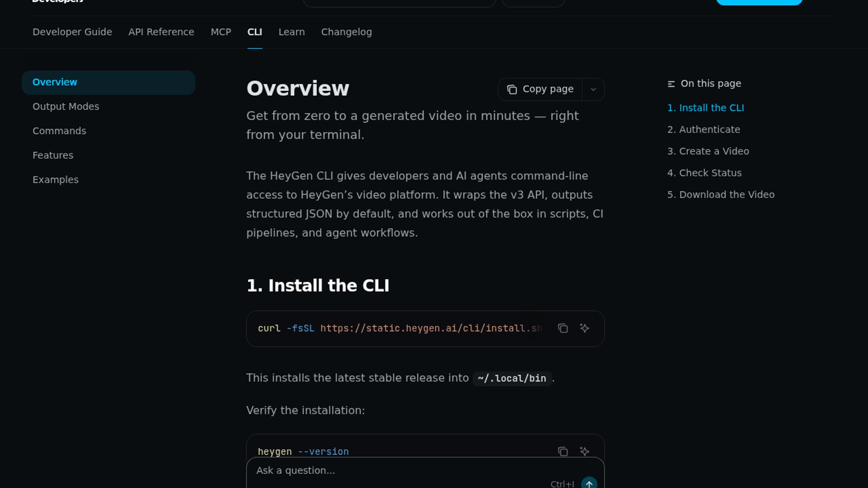Select Features in the sidebar
The image size is (868, 488).
tap(53, 155)
